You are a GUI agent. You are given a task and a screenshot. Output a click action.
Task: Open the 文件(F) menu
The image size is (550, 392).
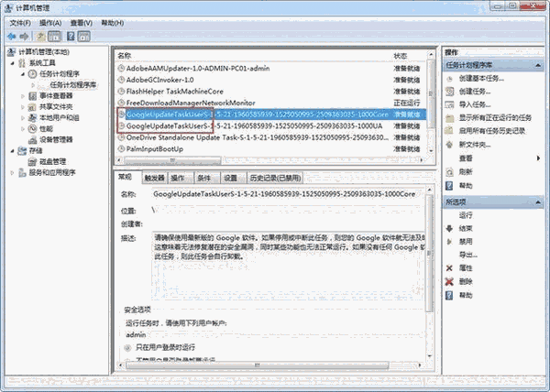[20, 23]
